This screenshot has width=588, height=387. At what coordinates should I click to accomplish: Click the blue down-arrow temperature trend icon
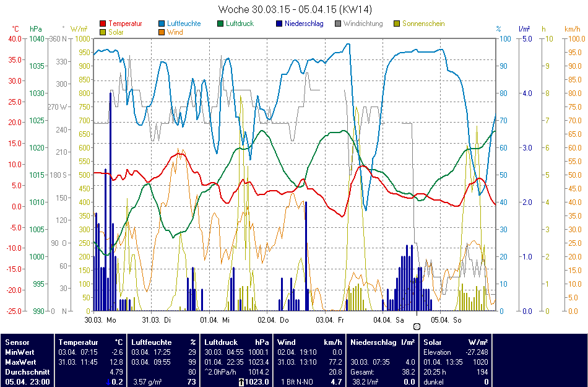coord(109,382)
